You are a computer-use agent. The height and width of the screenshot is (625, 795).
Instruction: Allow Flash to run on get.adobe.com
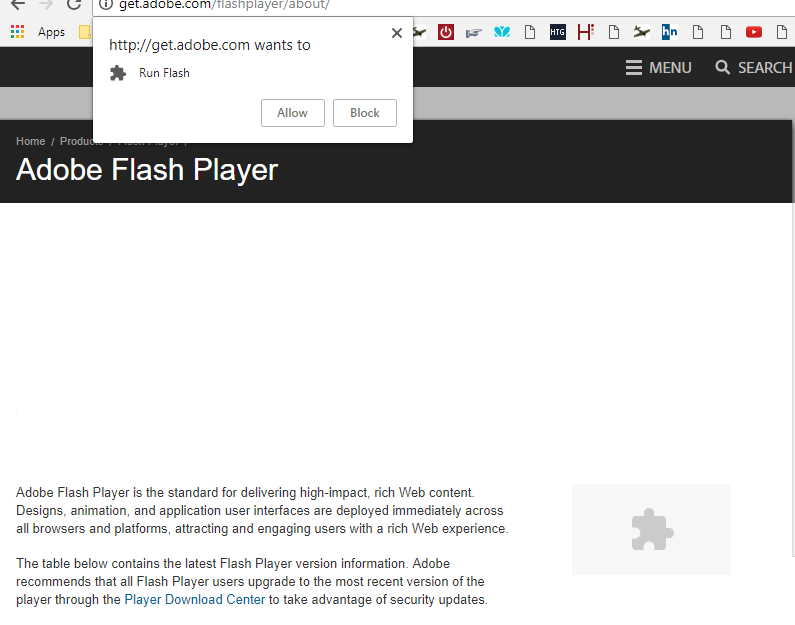point(293,113)
